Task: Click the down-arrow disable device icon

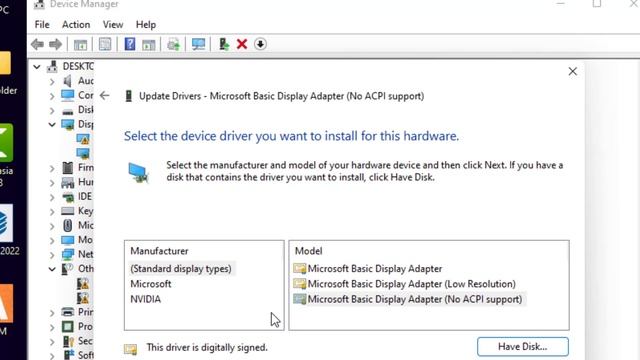Action: (x=260, y=44)
